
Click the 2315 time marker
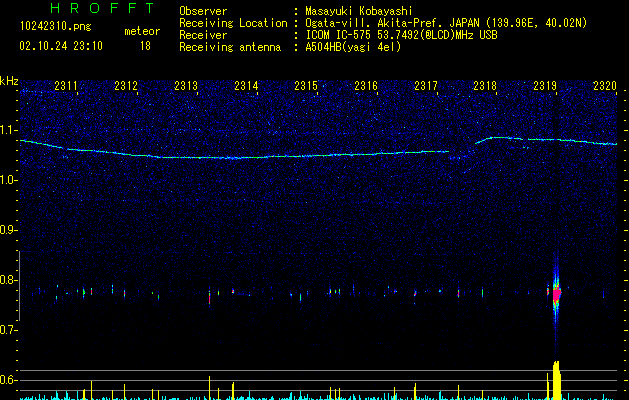click(306, 86)
